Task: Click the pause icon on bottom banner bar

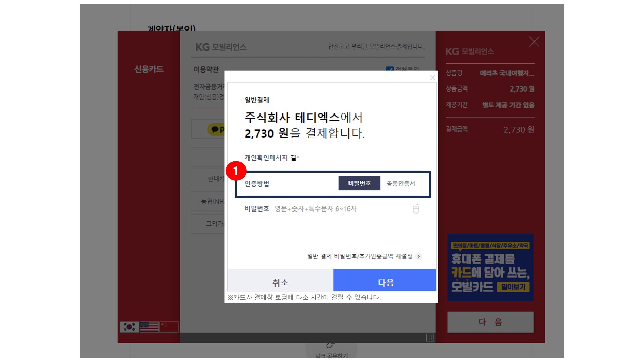Action: pos(430,337)
